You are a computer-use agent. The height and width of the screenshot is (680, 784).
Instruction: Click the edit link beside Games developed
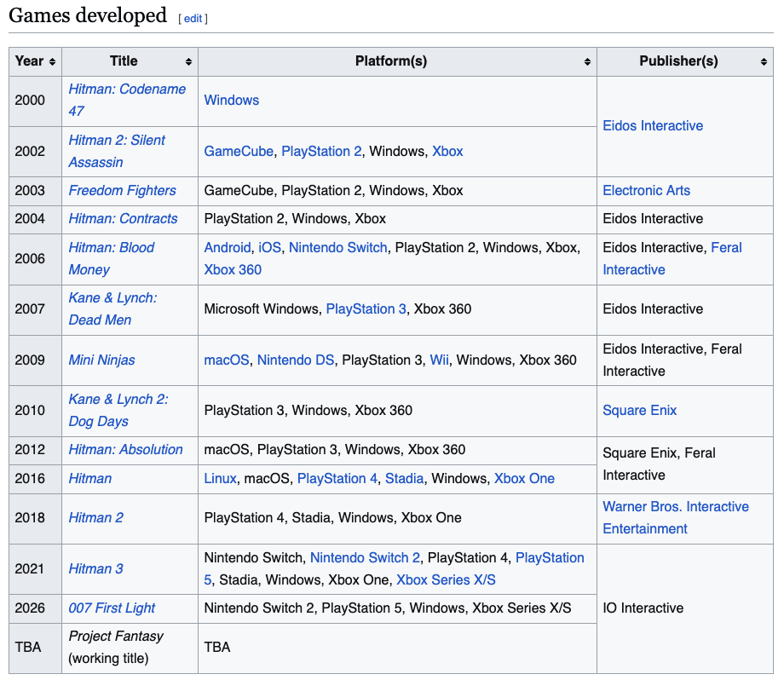(193, 19)
